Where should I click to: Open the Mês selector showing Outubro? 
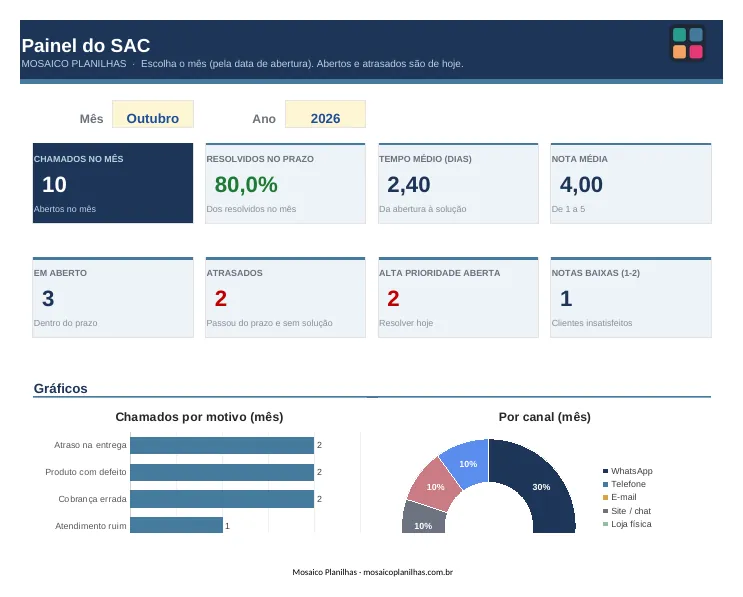click(x=153, y=114)
